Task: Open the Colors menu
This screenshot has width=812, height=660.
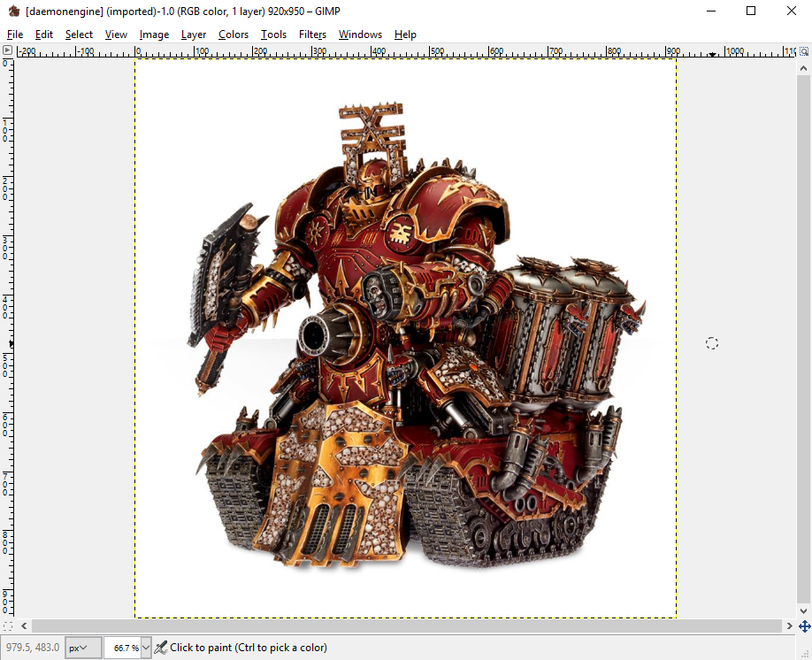Action: 234,35
